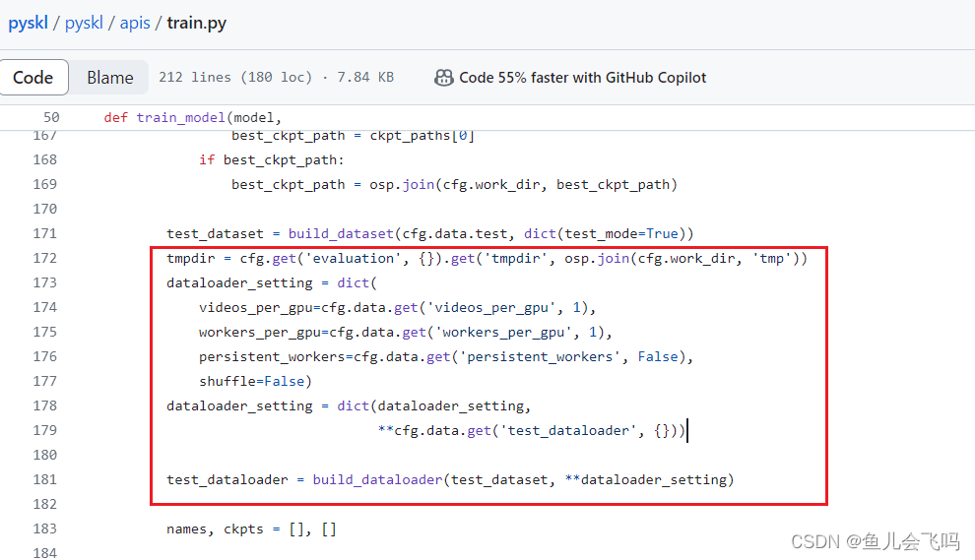The height and width of the screenshot is (560, 975).
Task: Switch to the Blame tab
Action: [109, 78]
